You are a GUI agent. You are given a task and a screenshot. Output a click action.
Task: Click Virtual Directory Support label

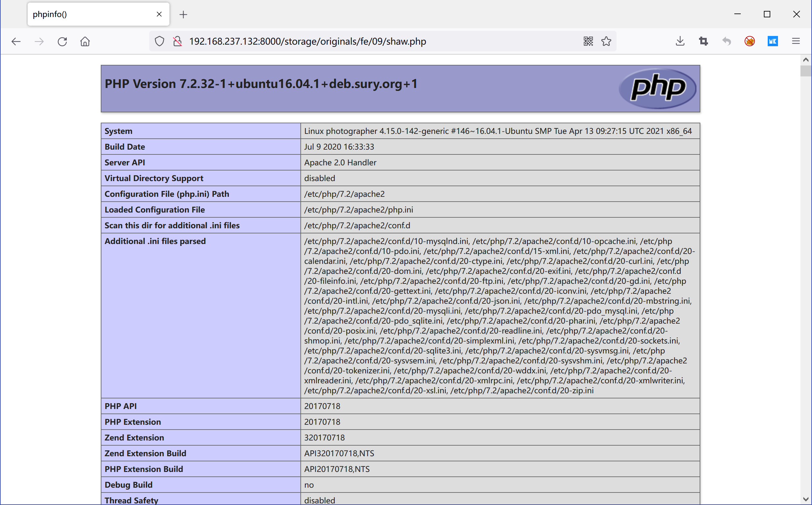154,178
